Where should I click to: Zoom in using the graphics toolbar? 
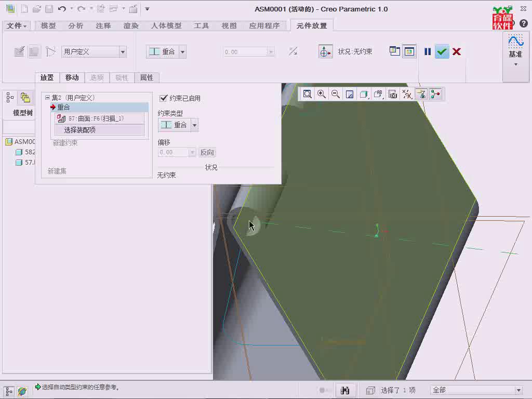[x=322, y=94]
